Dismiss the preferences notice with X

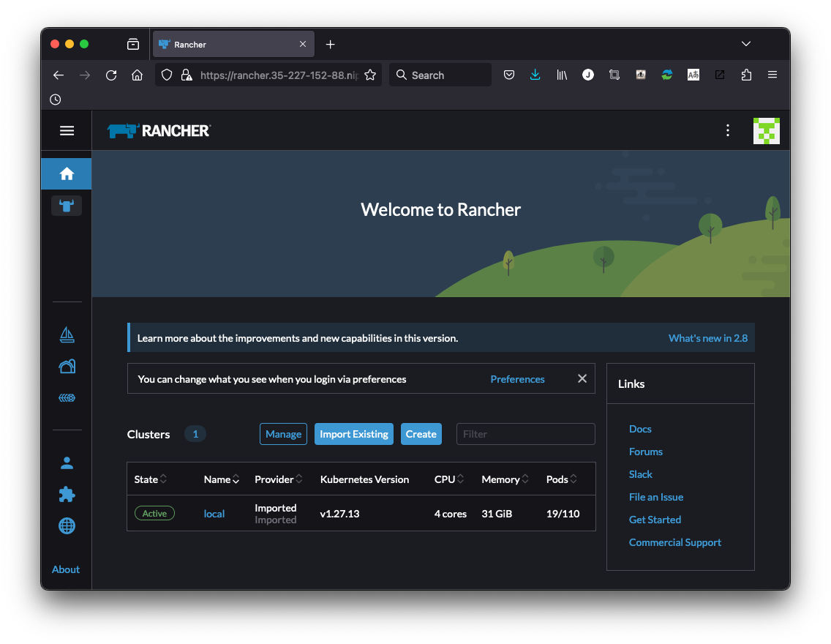point(582,378)
